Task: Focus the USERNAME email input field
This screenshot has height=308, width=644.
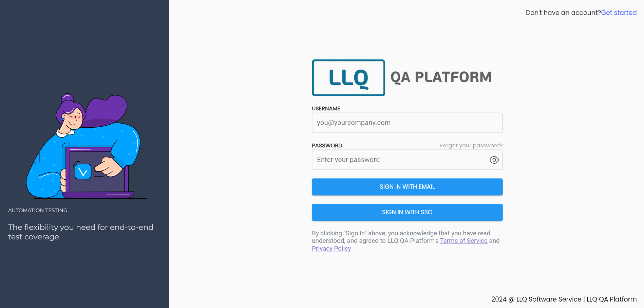Action: (x=407, y=123)
